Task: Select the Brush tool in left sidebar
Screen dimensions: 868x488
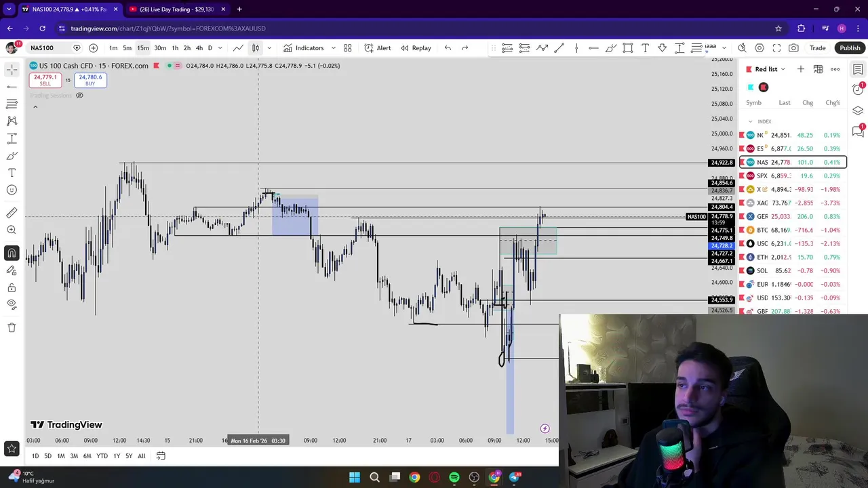Action: pos(12,155)
